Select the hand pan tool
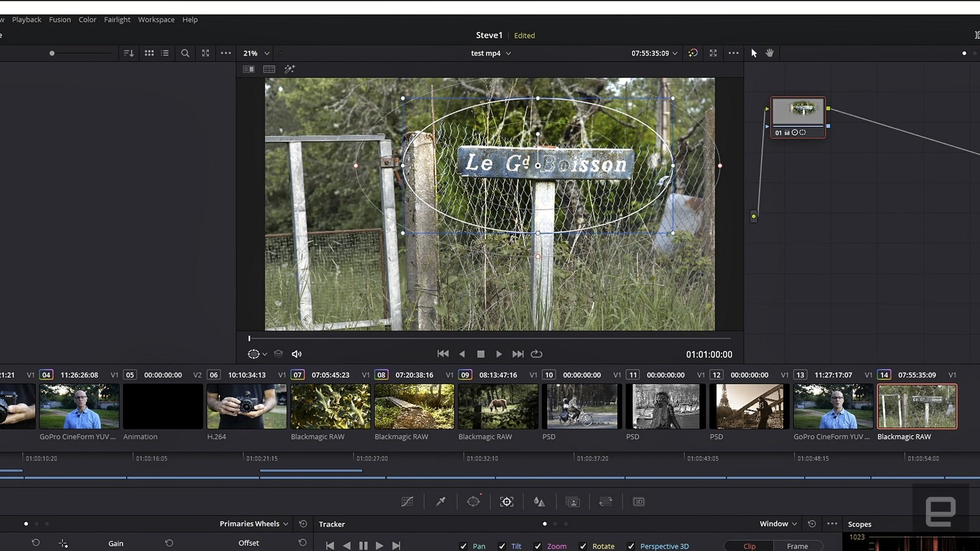Viewport: 980px width, 551px height. 770,53
